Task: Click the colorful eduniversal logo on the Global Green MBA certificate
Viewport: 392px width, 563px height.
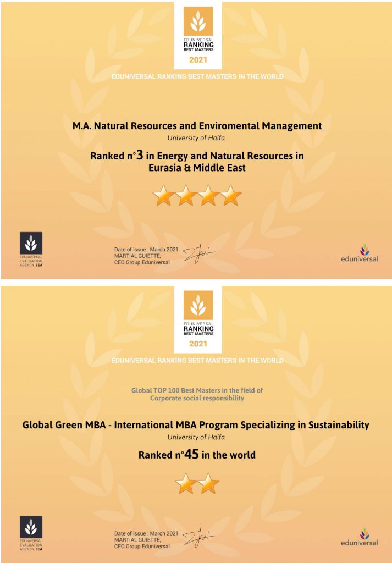Action: click(x=360, y=538)
